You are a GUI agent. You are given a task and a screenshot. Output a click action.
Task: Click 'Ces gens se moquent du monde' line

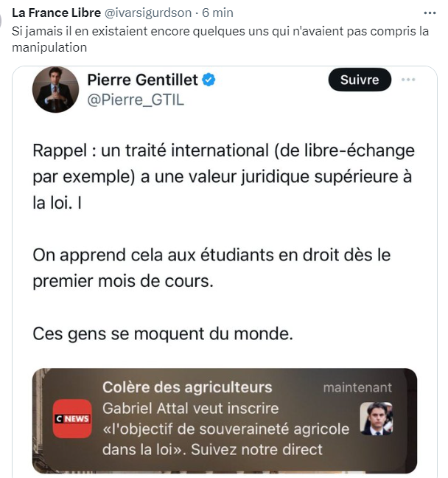[163, 333]
